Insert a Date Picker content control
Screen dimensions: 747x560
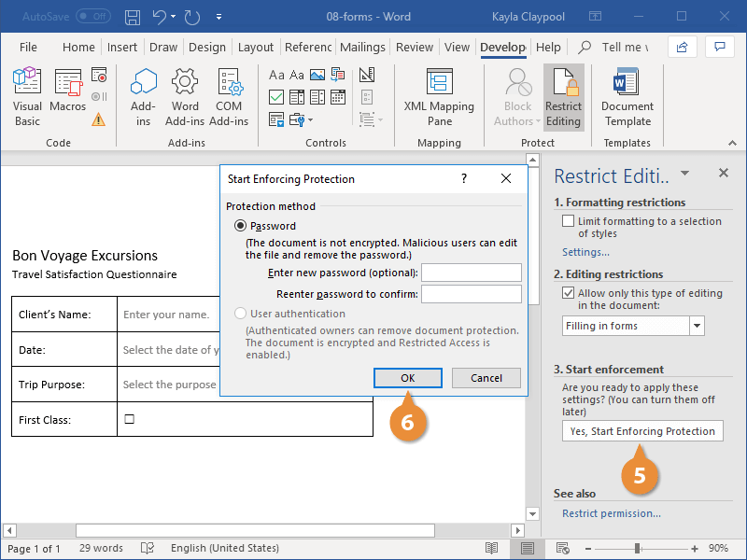click(339, 96)
